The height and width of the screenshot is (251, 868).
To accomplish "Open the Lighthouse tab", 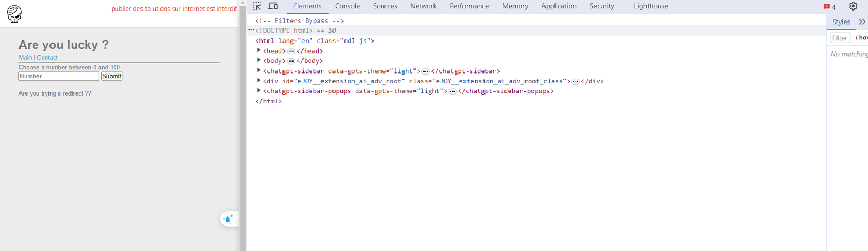I will click(x=651, y=6).
